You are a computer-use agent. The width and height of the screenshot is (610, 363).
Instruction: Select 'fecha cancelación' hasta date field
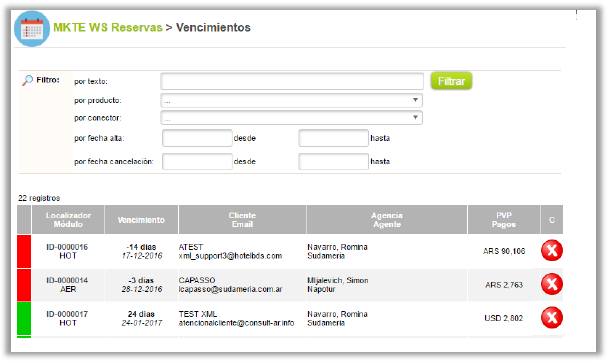click(333, 161)
